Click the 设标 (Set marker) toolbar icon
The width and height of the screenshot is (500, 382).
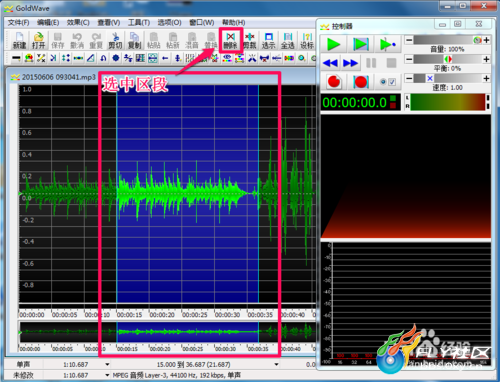(x=307, y=40)
